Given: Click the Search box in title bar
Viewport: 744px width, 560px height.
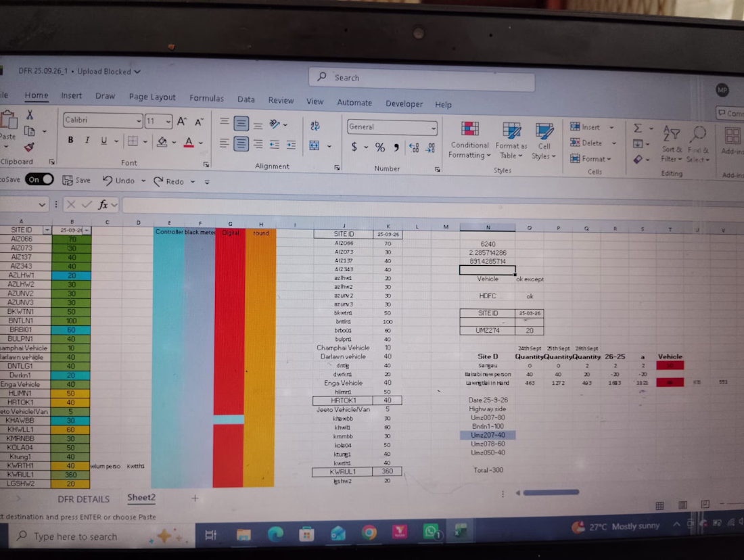Looking at the screenshot, I should 422,78.
